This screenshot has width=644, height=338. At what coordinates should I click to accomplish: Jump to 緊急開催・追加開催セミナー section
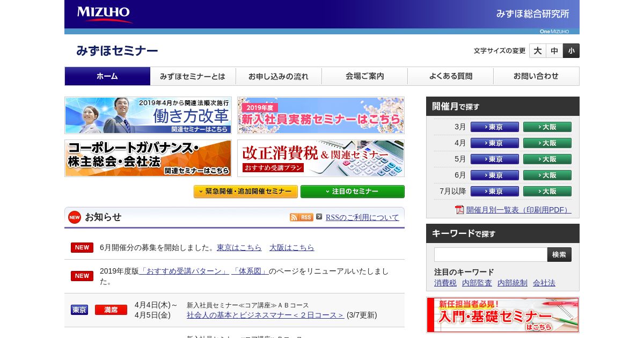coord(246,192)
